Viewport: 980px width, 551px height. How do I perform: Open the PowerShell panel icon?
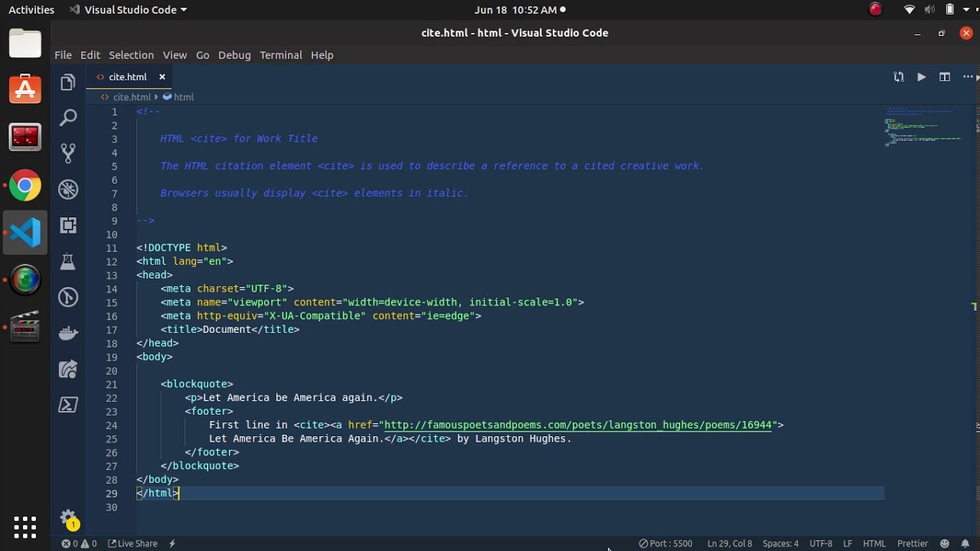pos(68,405)
